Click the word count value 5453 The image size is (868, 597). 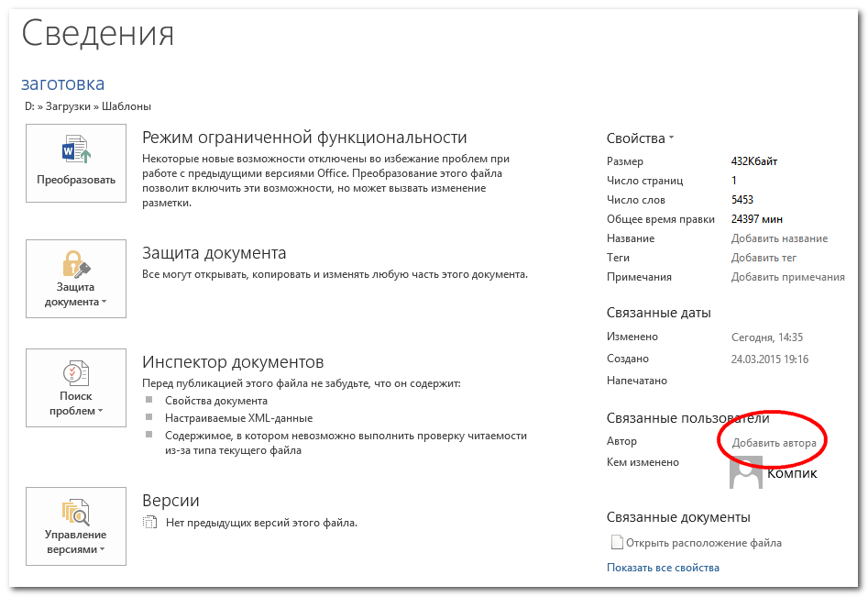pyautogui.click(x=742, y=199)
